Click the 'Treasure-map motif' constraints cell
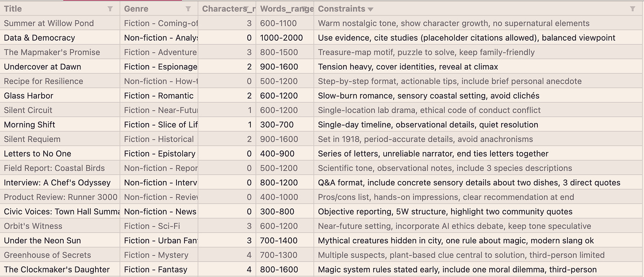Screen dimensions: 644x277 pyautogui.click(x=479, y=52)
